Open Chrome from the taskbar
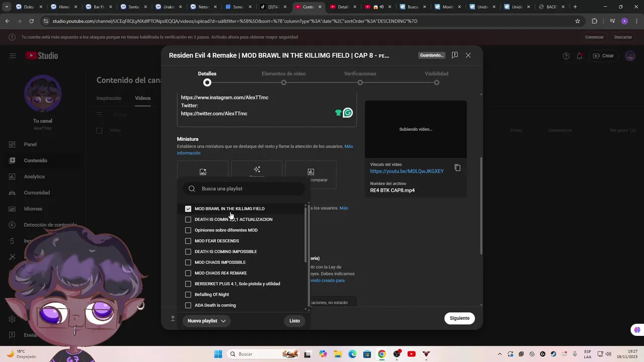 click(x=382, y=354)
